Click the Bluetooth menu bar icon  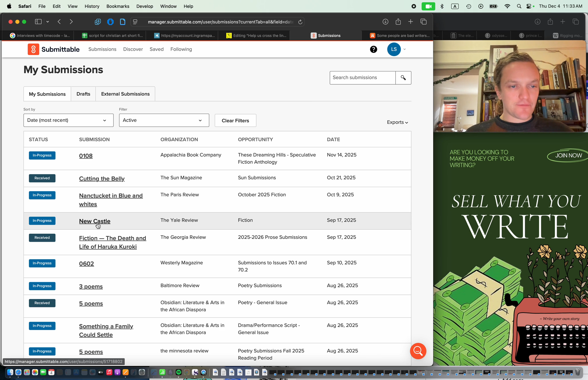pos(442,6)
